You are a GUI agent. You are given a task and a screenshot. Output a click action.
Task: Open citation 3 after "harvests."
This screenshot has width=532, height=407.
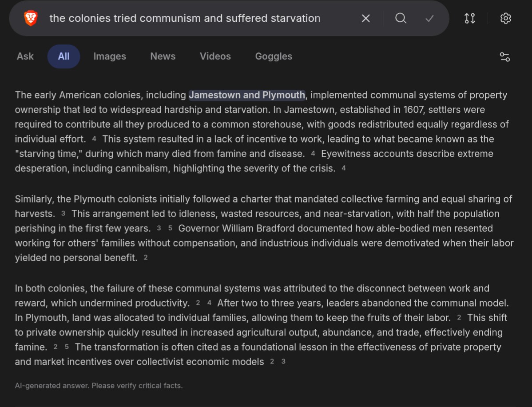point(63,214)
